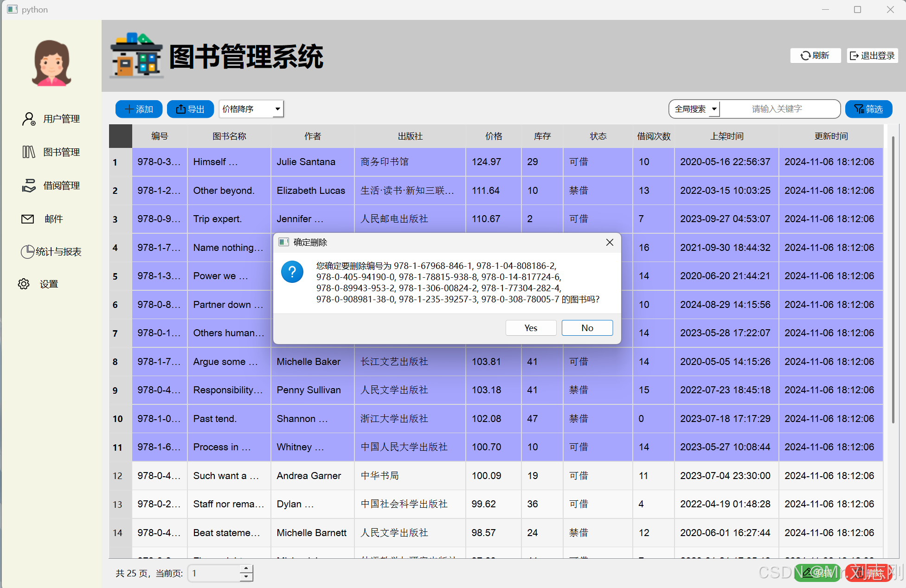Open 统计与报表 pie chart icon
906x588 pixels.
[27, 252]
